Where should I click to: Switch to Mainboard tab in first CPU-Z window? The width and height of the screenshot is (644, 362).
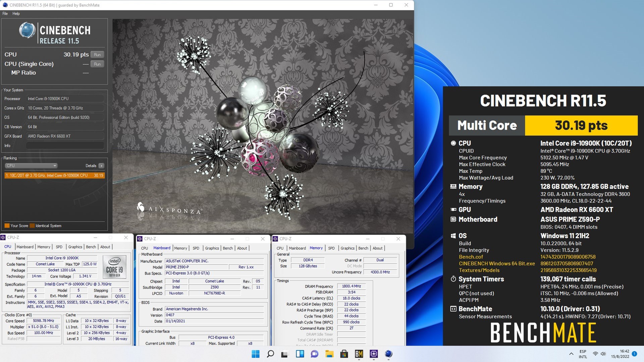[25, 247]
